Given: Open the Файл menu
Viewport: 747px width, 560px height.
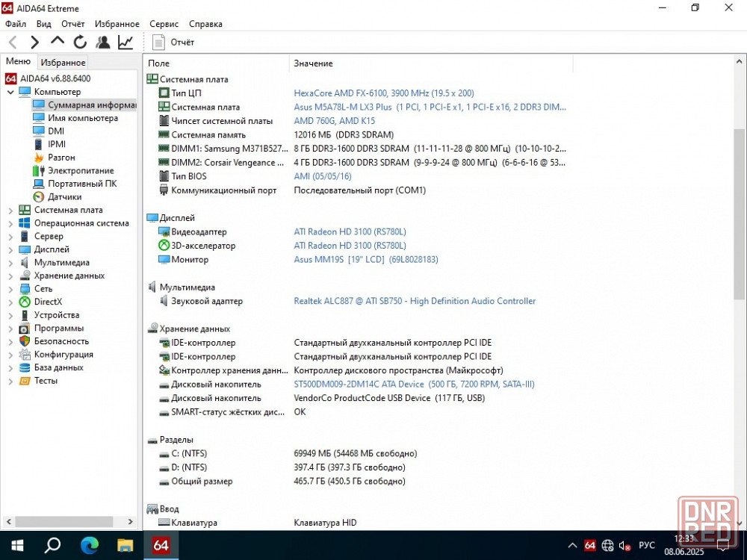Looking at the screenshot, I should [16, 24].
